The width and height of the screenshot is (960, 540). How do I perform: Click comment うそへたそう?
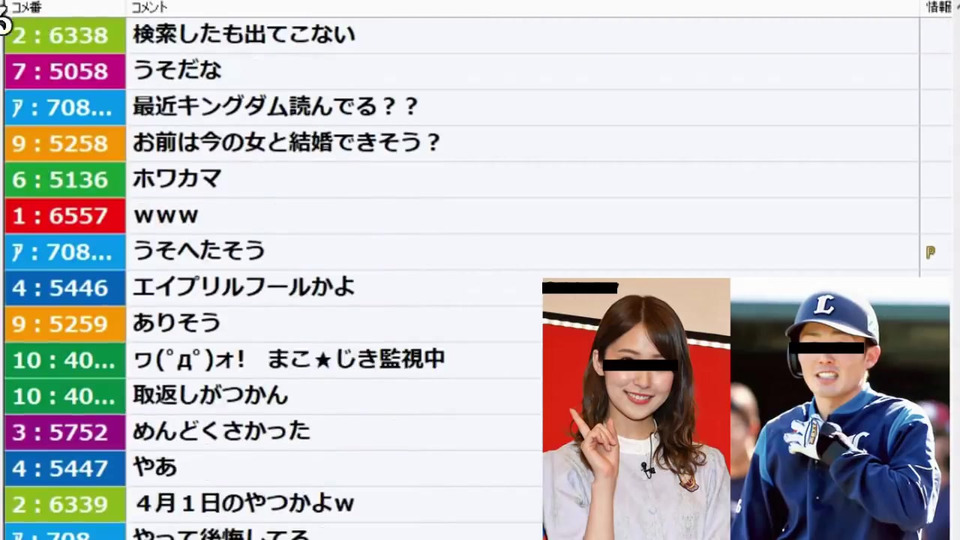coord(199,252)
